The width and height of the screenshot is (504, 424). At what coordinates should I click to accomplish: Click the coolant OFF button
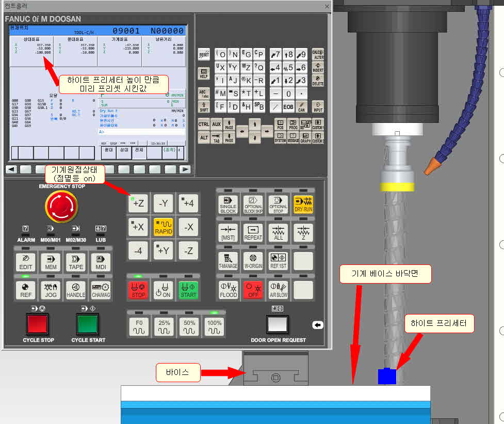tap(253, 290)
